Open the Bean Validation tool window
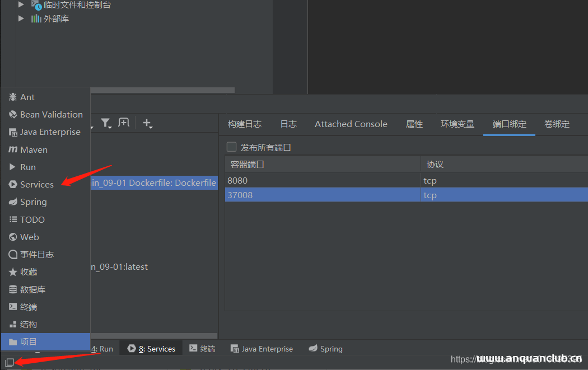Screen dimensions: 588x370 coord(50,114)
